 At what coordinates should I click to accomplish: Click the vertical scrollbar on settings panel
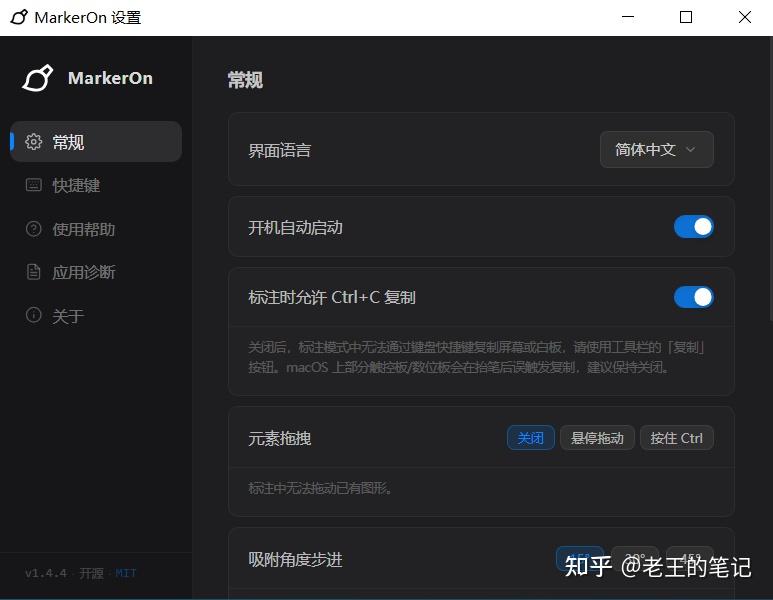pyautogui.click(x=771, y=179)
